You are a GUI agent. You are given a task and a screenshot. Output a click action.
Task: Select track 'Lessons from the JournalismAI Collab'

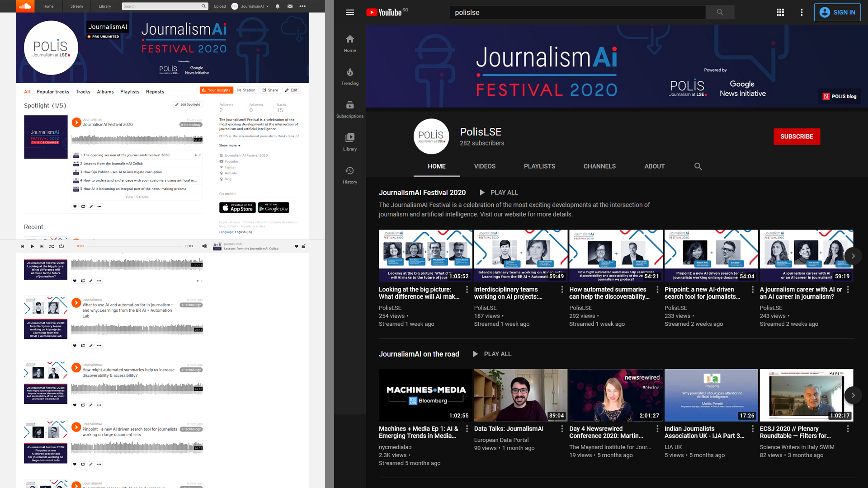(x=113, y=164)
